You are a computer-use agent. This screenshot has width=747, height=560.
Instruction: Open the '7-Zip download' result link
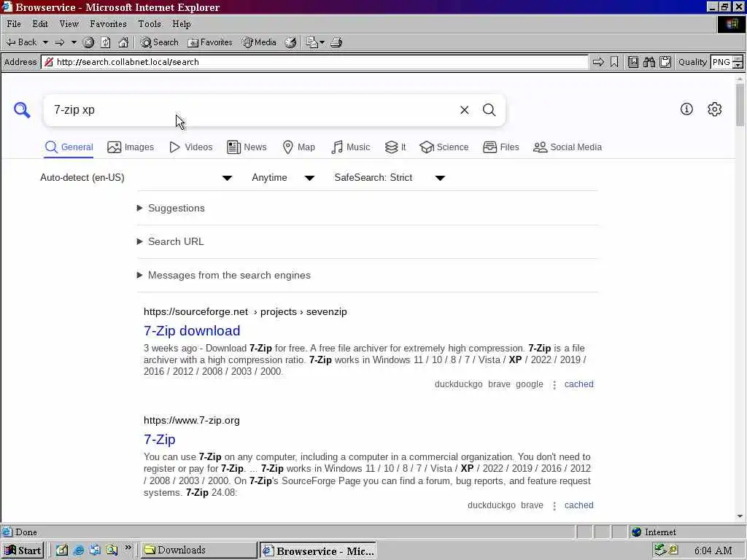pyautogui.click(x=192, y=330)
